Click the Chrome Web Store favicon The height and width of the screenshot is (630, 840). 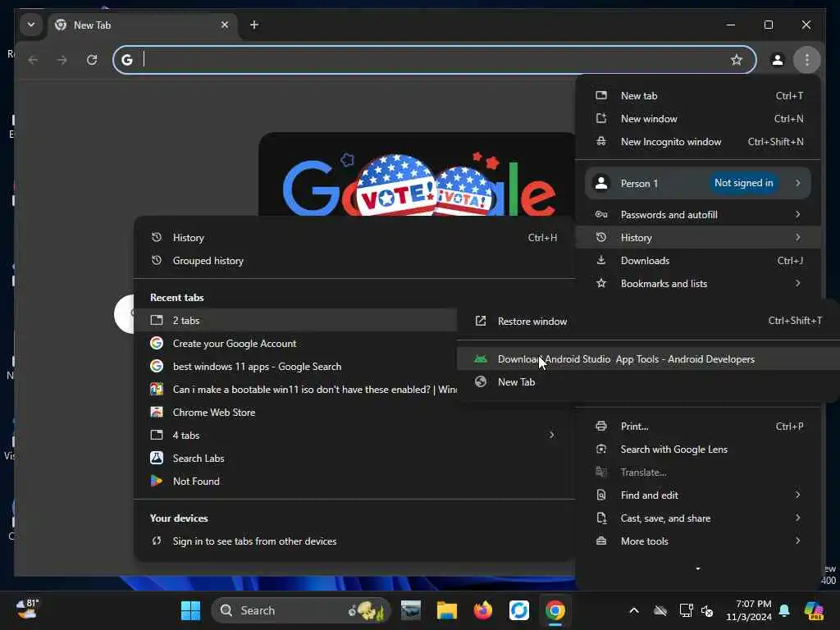click(x=157, y=412)
